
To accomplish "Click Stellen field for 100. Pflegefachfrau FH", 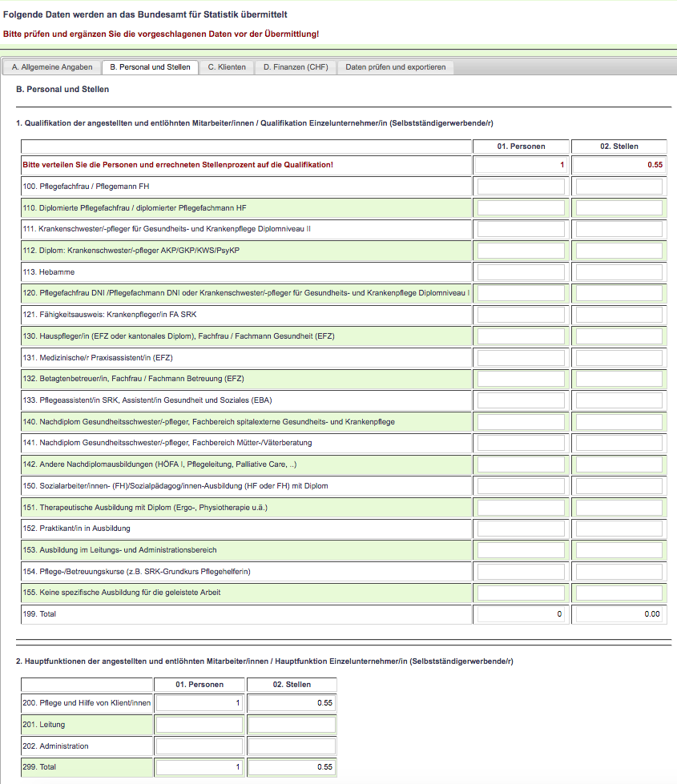I will click(x=619, y=187).
